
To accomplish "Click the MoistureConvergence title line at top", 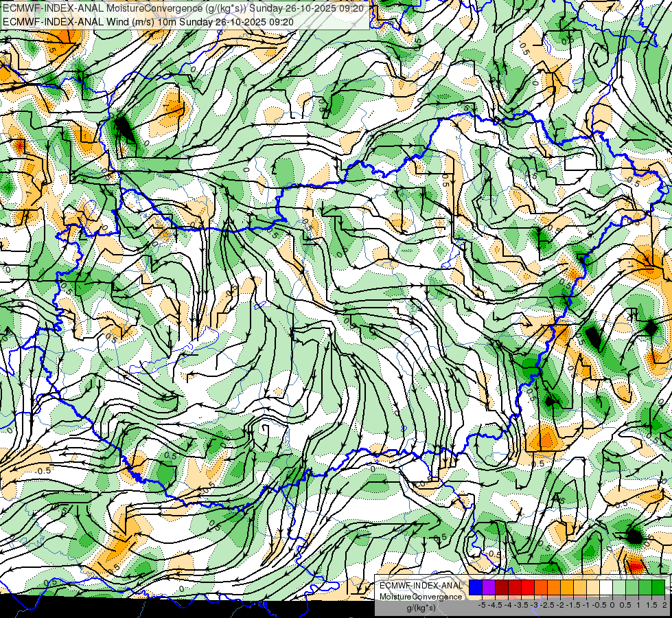I will pyautogui.click(x=183, y=8).
